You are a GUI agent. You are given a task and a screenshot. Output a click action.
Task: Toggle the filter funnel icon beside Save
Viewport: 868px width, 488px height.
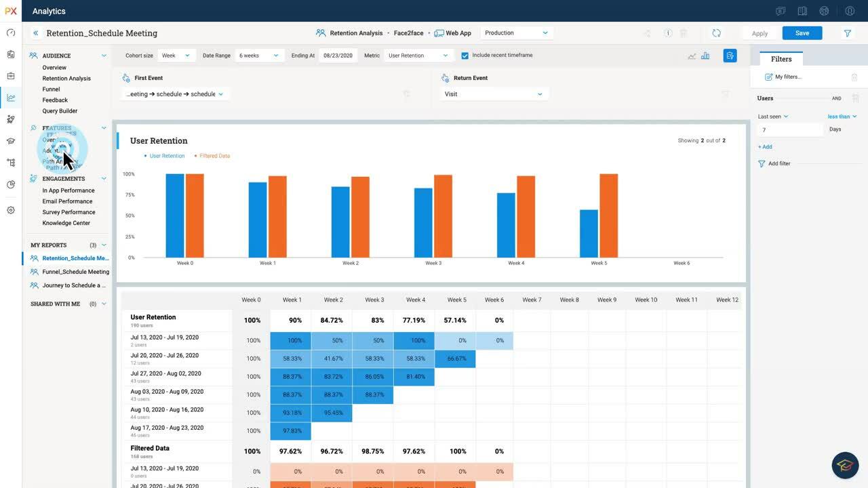click(847, 33)
